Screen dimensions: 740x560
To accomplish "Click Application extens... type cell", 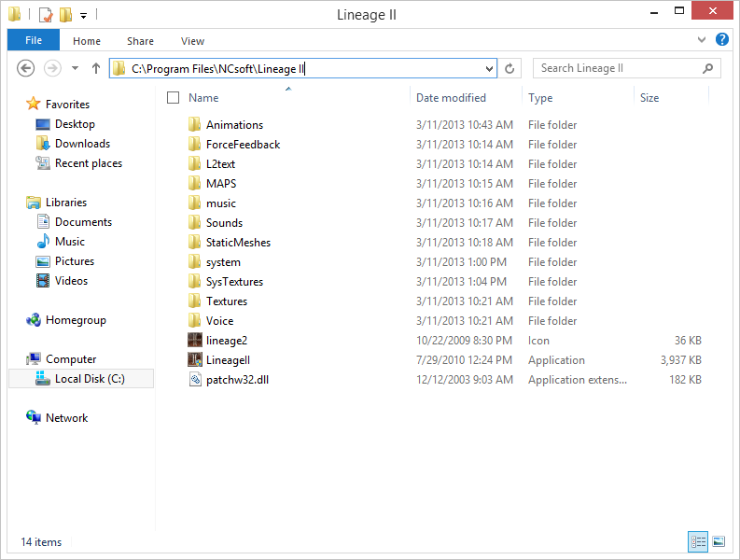I will 578,380.
